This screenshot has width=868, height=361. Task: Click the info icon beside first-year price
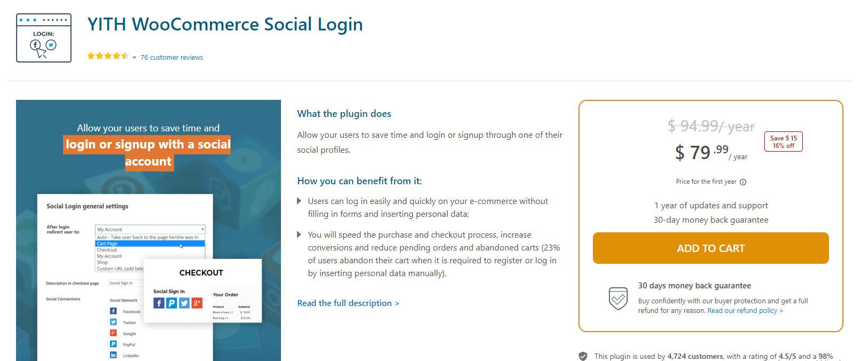pos(743,182)
